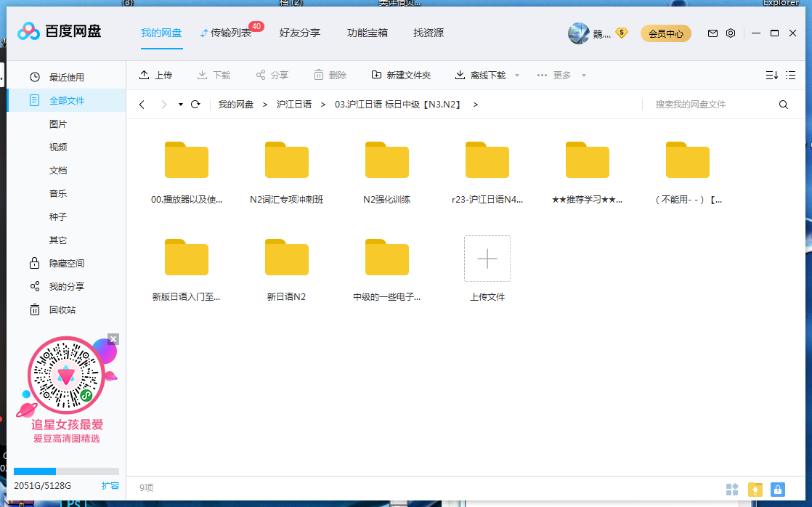Filter by 其它 category
Viewport: 812px width, 507px height.
pyautogui.click(x=58, y=240)
